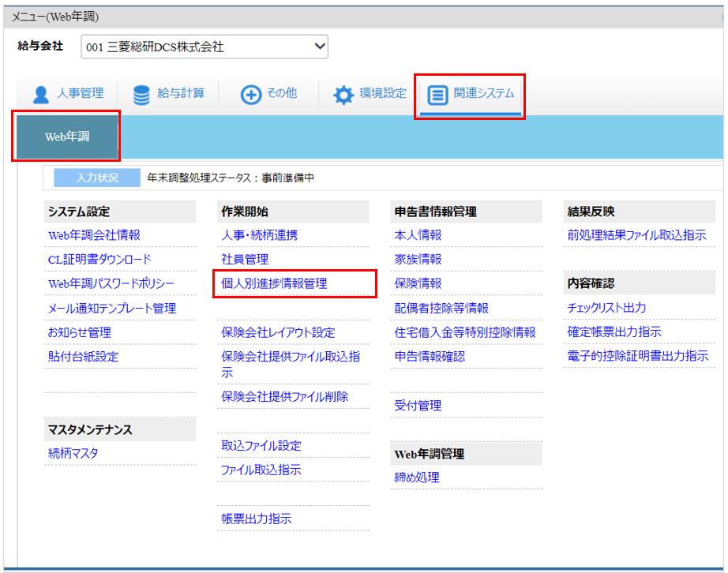
Task: Open 社員管理 link
Action: (245, 260)
